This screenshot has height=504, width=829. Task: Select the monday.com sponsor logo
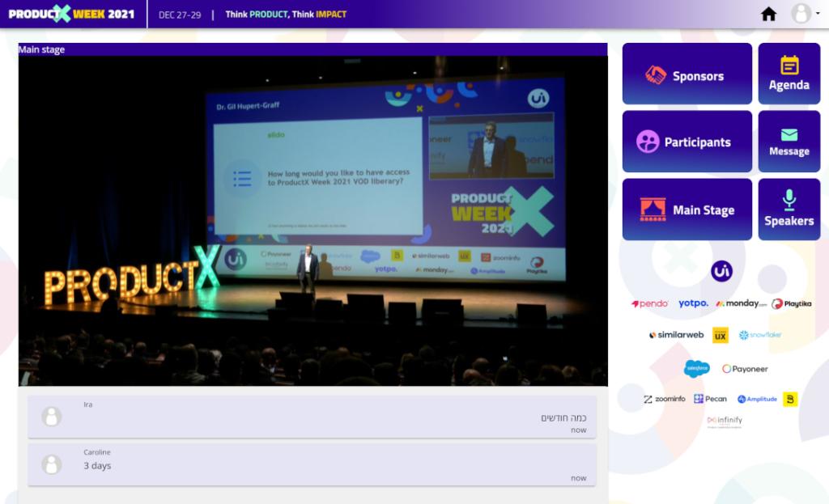tap(741, 303)
